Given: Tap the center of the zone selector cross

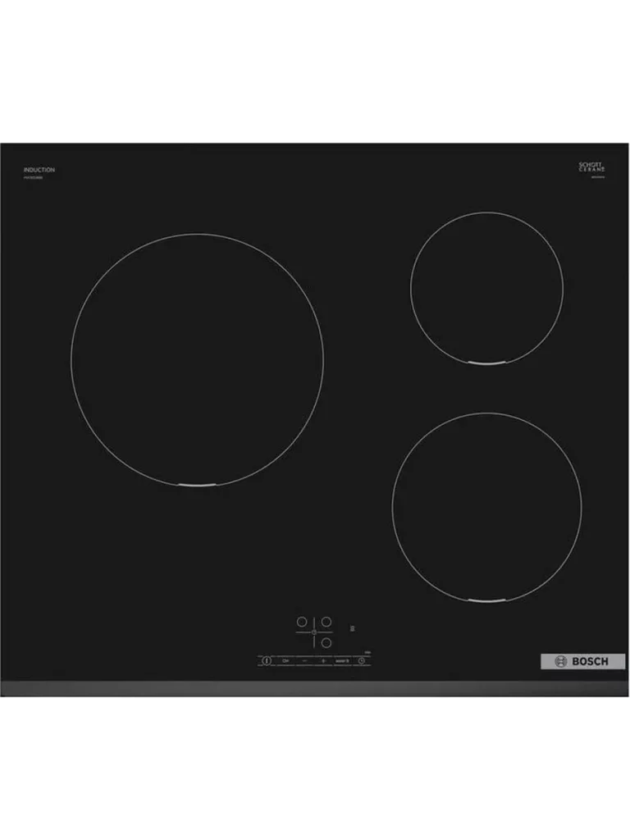Looking at the screenshot, I should pyautogui.click(x=313, y=632).
